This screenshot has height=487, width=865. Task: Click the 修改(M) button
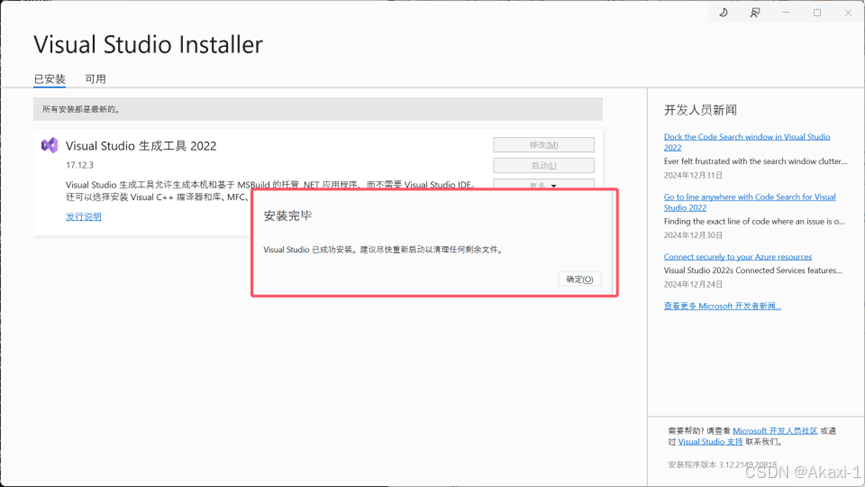543,145
